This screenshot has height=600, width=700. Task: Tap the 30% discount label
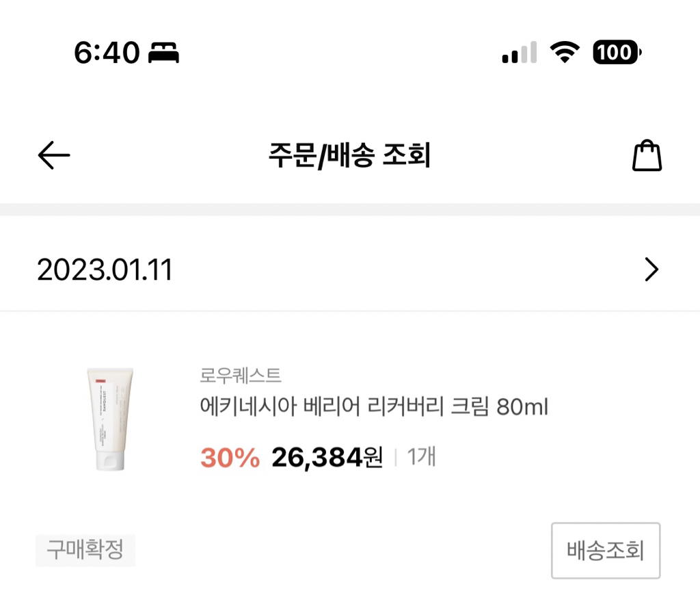tap(230, 458)
